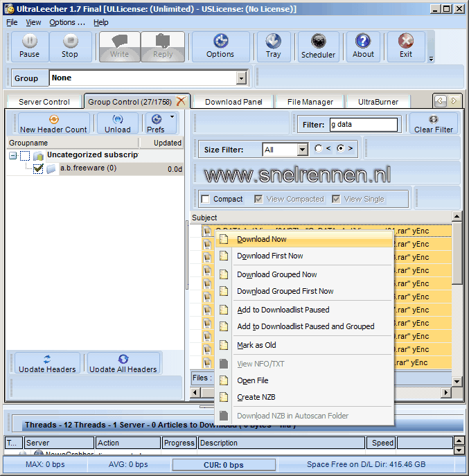Screen dimensions: 469x476
Task: Choose Download Now from context menu
Action: click(305, 239)
